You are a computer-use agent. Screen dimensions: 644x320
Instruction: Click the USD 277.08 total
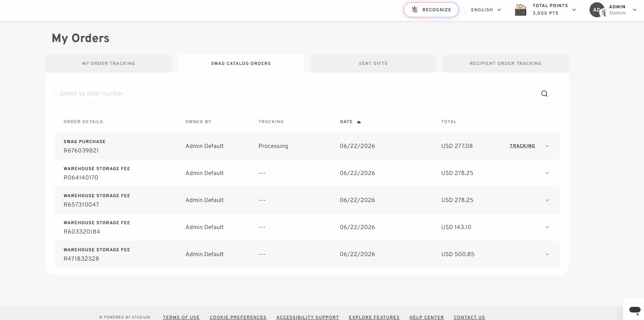tap(457, 146)
